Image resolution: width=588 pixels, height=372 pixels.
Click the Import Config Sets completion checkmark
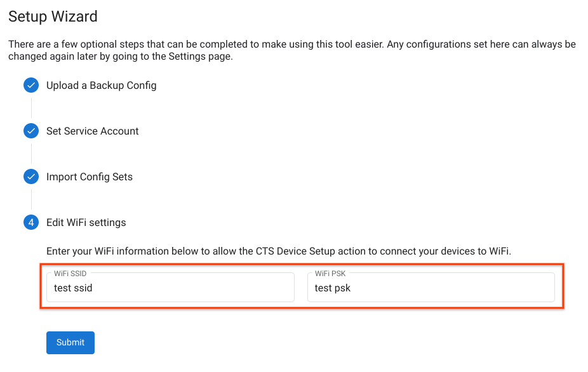(x=31, y=176)
